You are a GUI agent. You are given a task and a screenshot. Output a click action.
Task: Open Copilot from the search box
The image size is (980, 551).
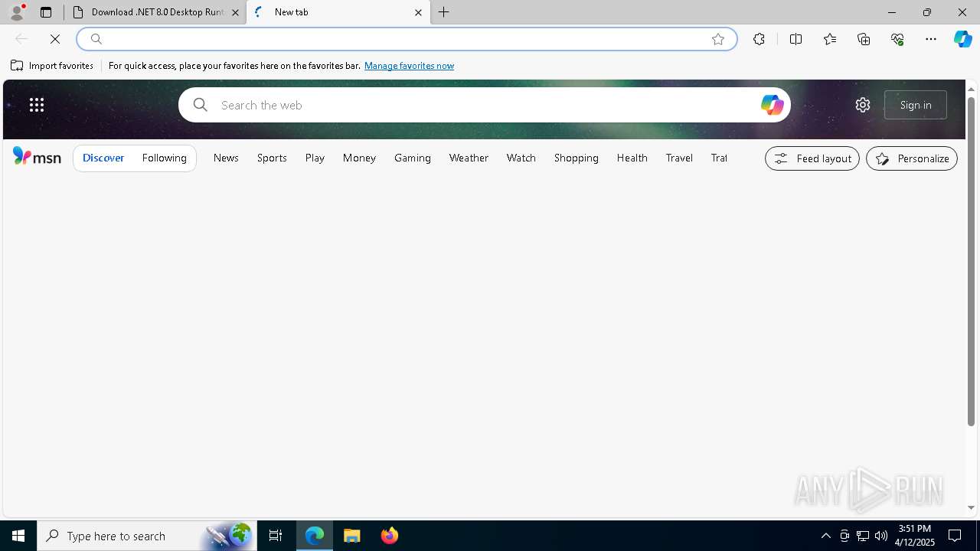click(772, 105)
